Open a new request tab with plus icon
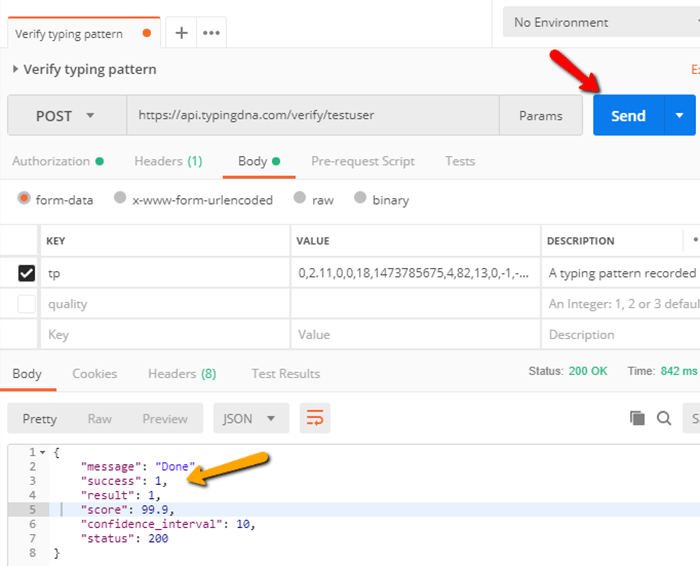This screenshot has width=700, height=566. (181, 33)
